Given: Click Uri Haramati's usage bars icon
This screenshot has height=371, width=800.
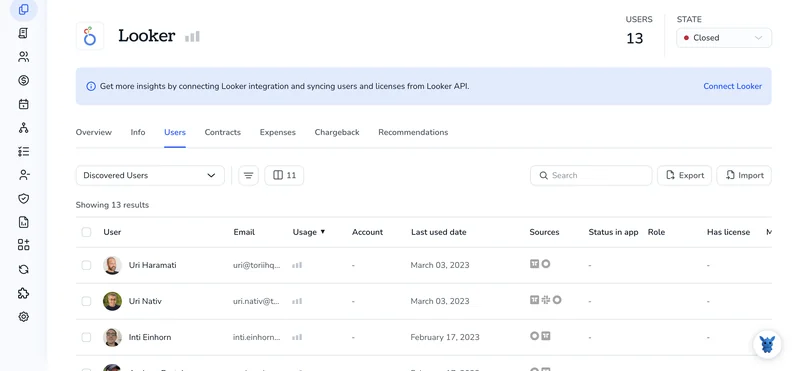Looking at the screenshot, I should point(297,265).
